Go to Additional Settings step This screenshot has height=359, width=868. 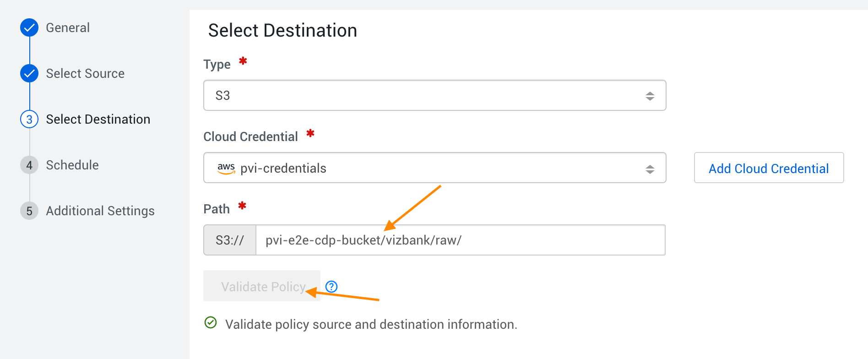[100, 211]
